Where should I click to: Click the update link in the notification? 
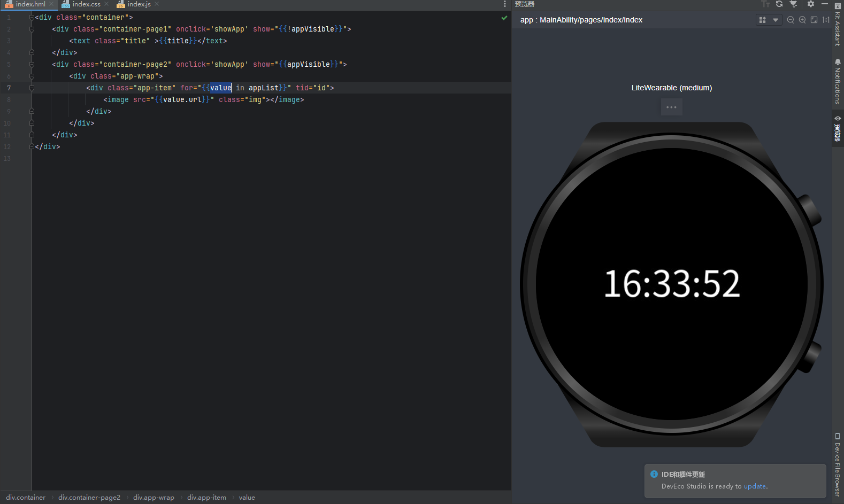(755, 486)
